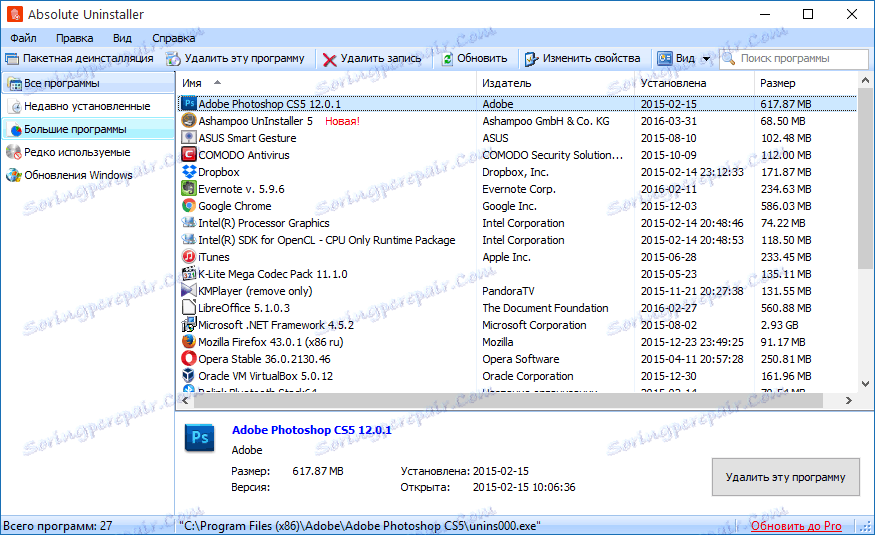Select the Oracle VM VirtualBox cube icon
875x535 pixels.
coord(189,375)
